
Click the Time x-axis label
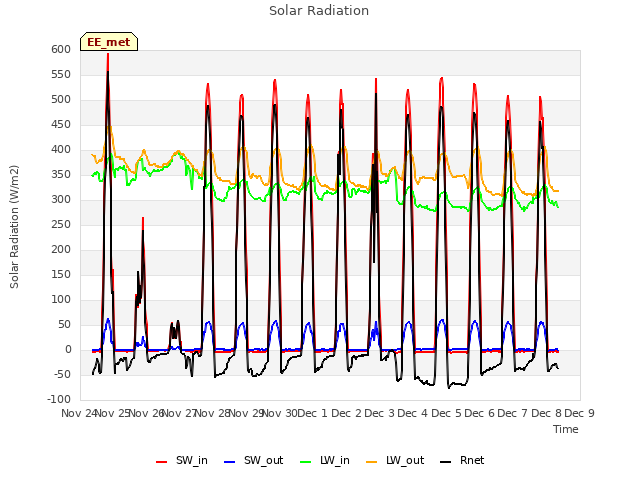(x=566, y=429)
